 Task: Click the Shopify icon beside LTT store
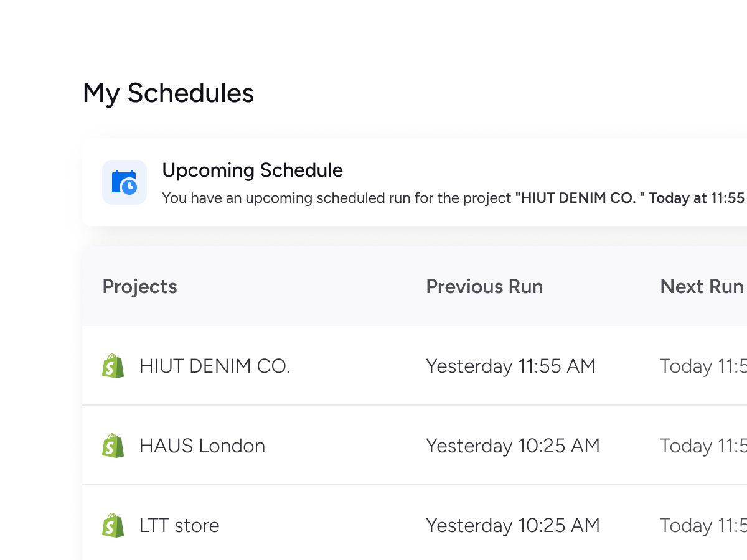click(x=113, y=525)
